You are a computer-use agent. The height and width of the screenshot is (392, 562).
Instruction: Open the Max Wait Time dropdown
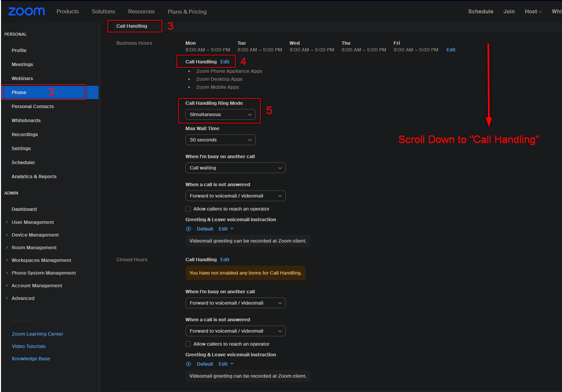[x=220, y=140]
